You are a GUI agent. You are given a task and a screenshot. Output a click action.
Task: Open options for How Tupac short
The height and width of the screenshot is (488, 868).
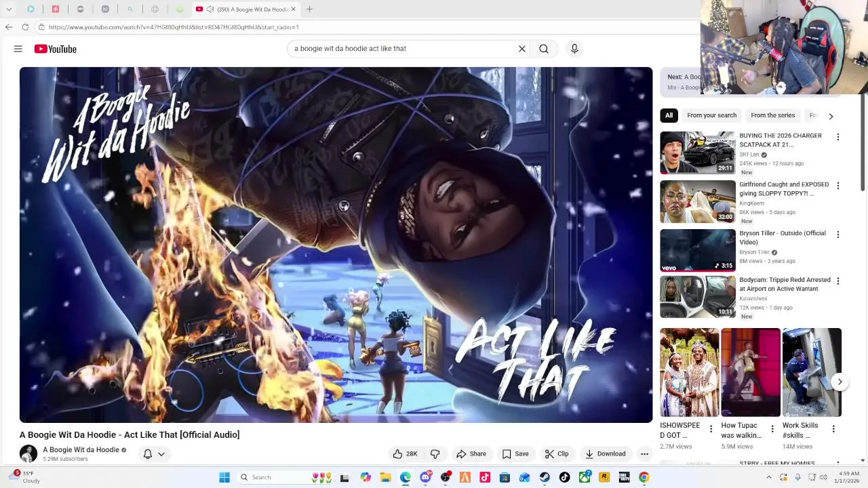pos(772,429)
